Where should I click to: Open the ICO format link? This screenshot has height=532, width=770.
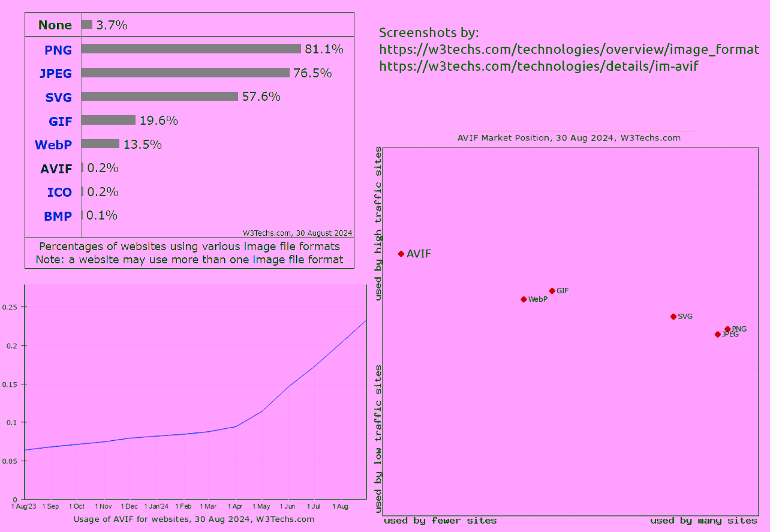[59, 193]
